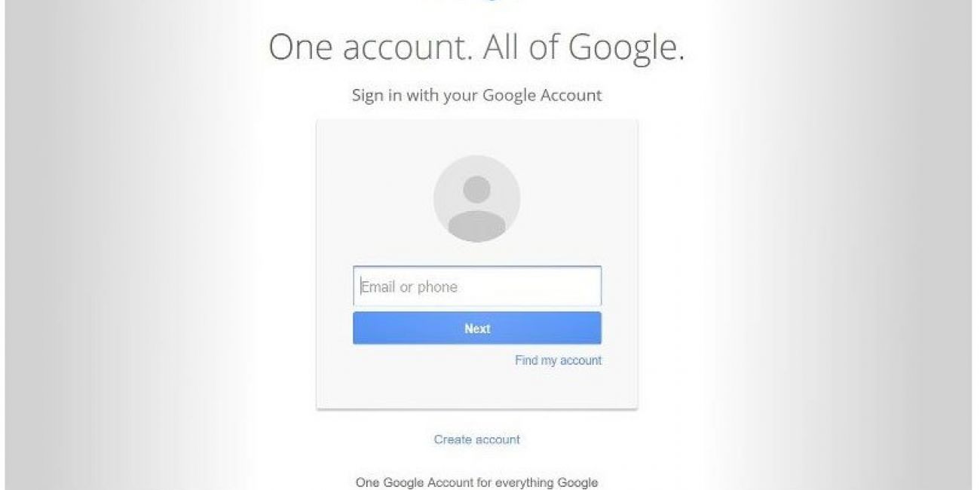Open the Find my account link
Image resolution: width=980 pixels, height=490 pixels.
tap(559, 360)
